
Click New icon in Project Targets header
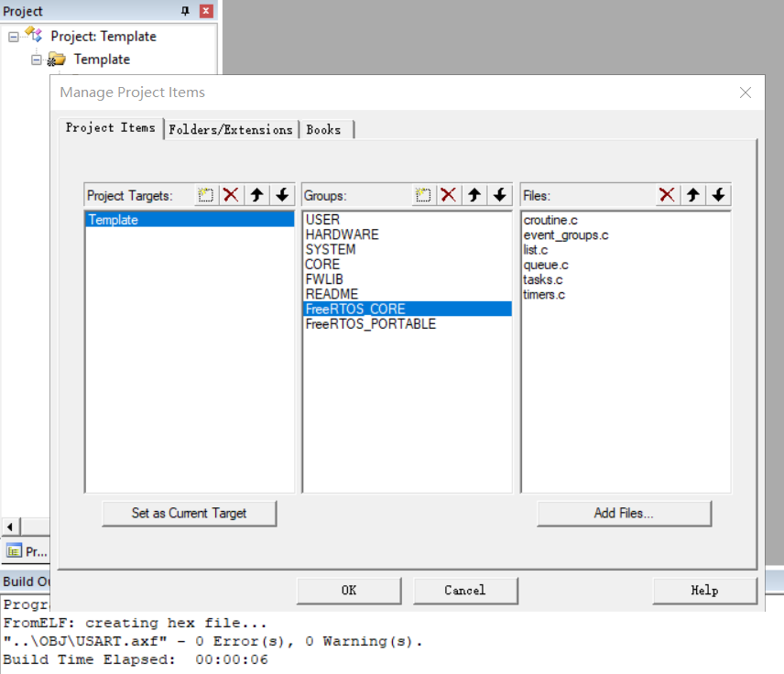(x=205, y=195)
